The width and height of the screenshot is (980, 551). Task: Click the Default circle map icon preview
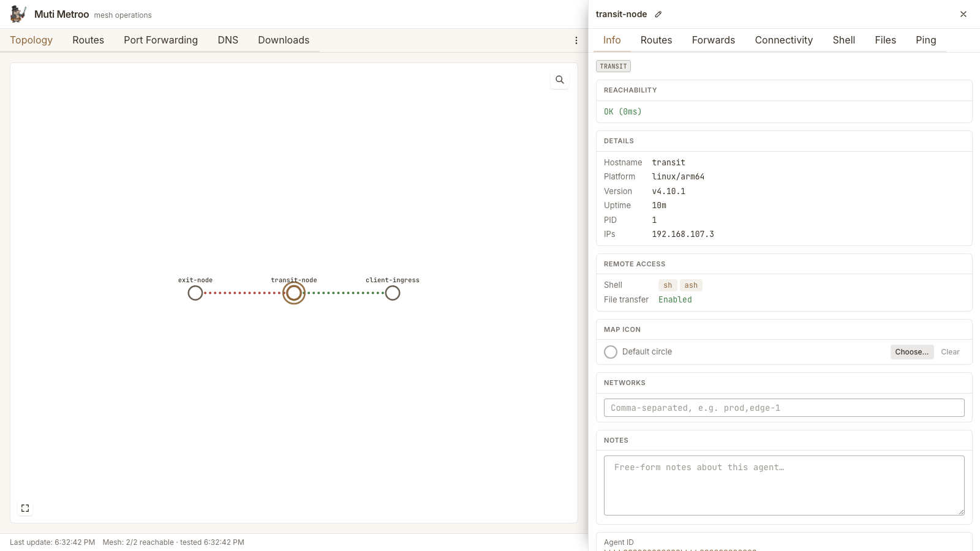click(x=611, y=352)
